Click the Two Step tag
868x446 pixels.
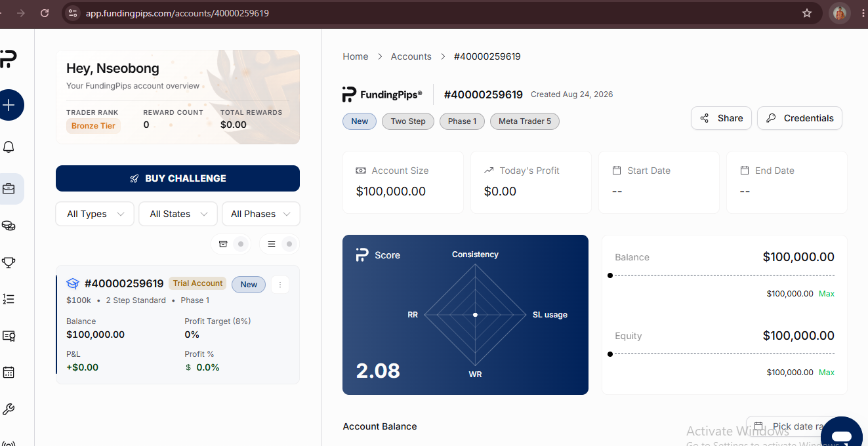coord(408,121)
